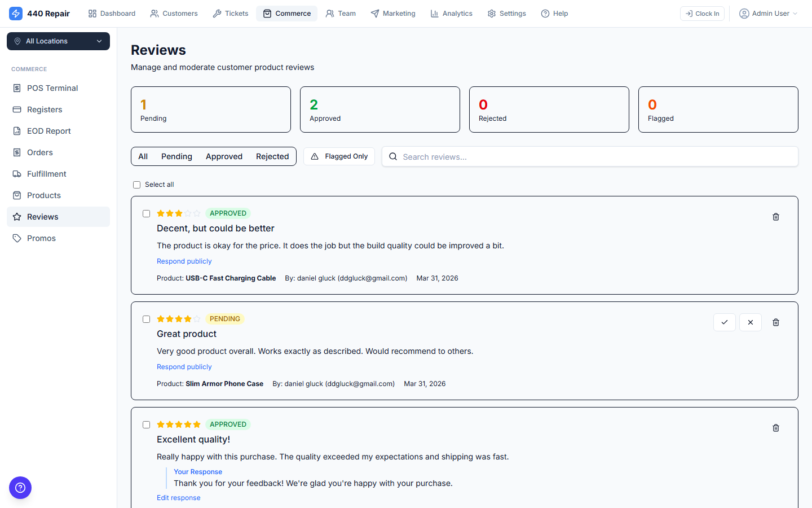Viewport: 812px width, 508px height.
Task: Open the Analytics section in the top menu
Action: [451, 13]
